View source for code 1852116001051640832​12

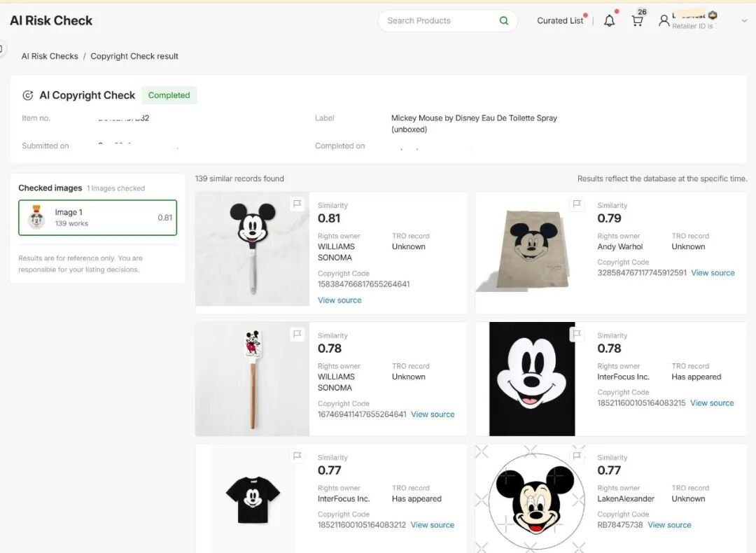click(x=432, y=525)
